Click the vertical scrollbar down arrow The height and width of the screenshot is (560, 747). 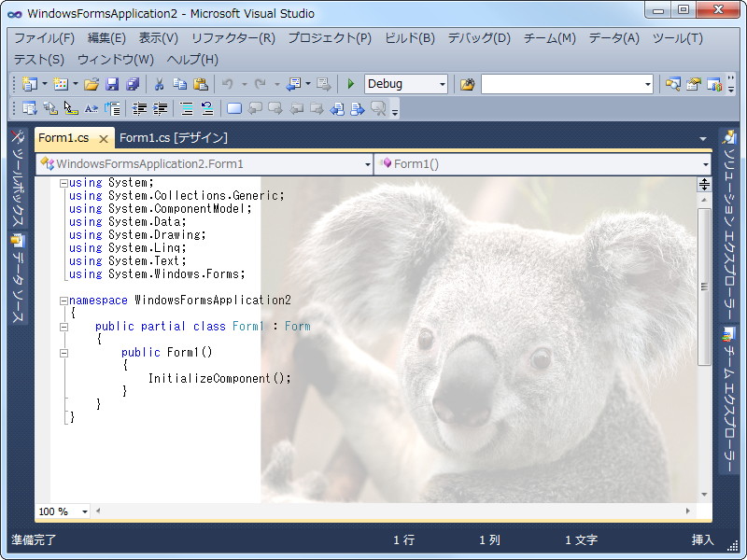(705, 494)
